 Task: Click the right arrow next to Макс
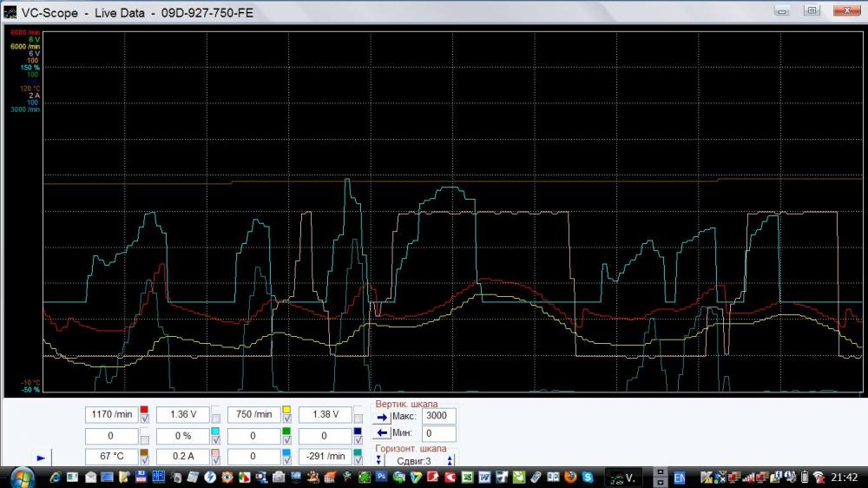(380, 417)
